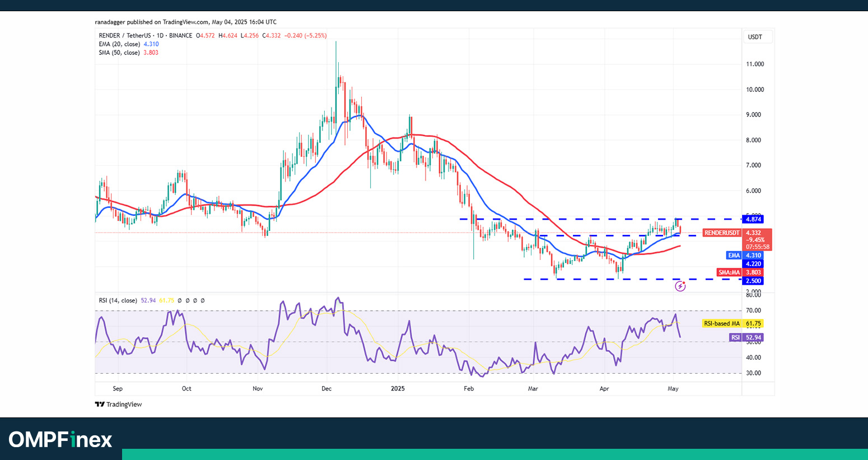Select the RSI (14, close) legend entry
Viewport: 868px width, 460px height.
click(118, 300)
